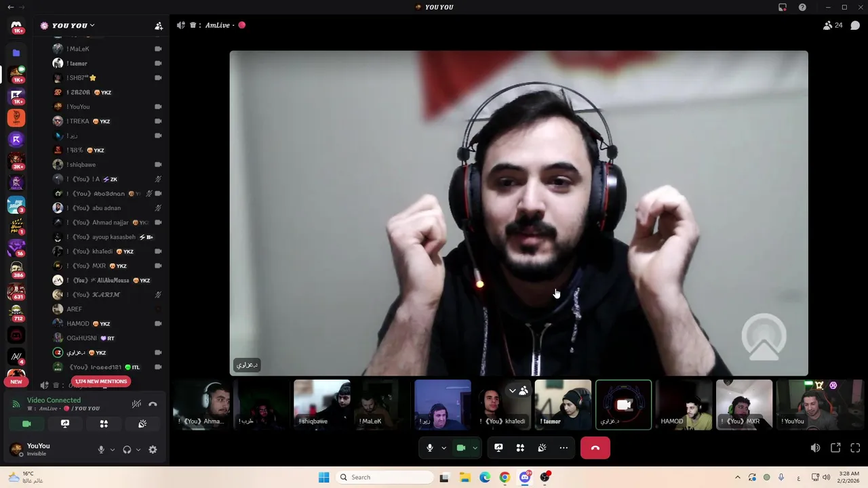Open user OGxHUSNI in the member list
Viewport: 868px width, 488px height.
(x=107, y=338)
